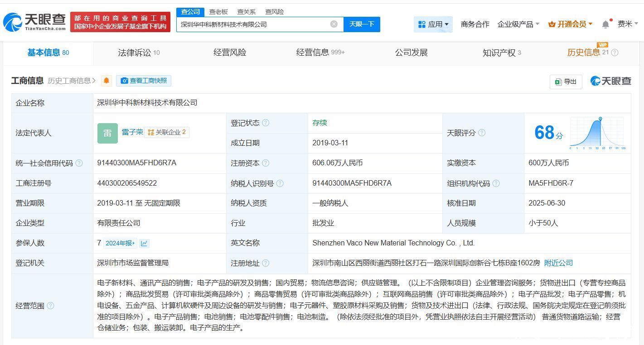Open legal representative 雷子荣 link
This screenshot has width=644, height=345.
(x=132, y=132)
